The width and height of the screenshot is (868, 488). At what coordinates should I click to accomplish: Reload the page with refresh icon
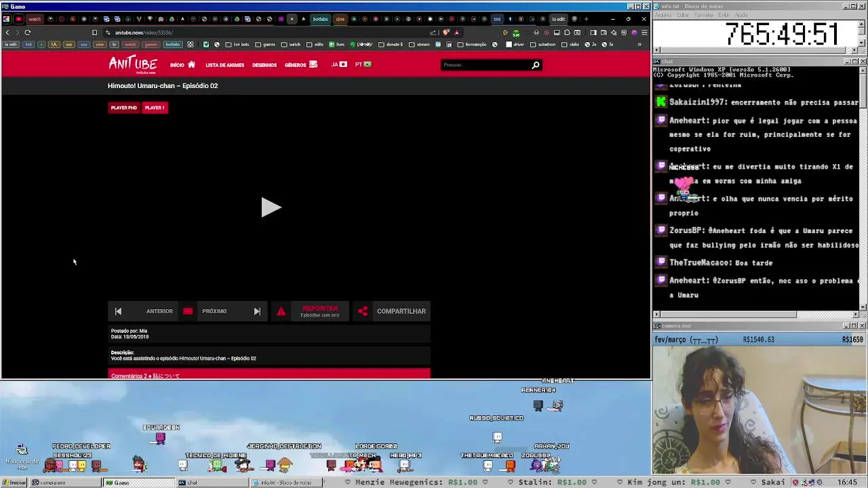tap(28, 33)
